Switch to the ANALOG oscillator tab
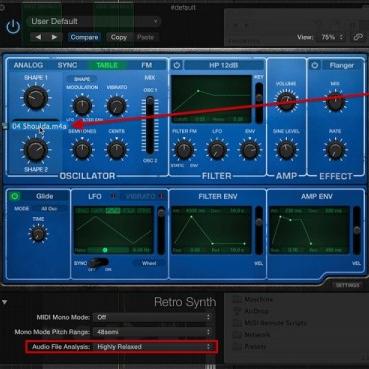The height and width of the screenshot is (369, 369). tap(28, 65)
